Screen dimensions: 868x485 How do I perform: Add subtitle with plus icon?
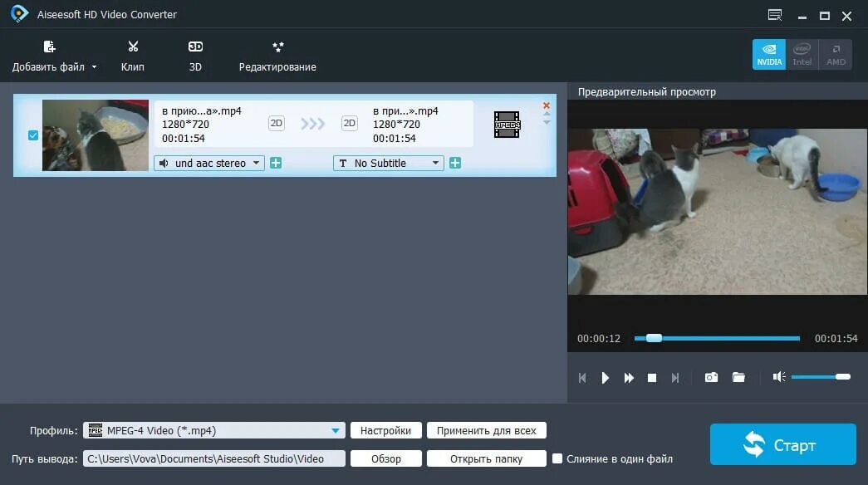point(455,163)
